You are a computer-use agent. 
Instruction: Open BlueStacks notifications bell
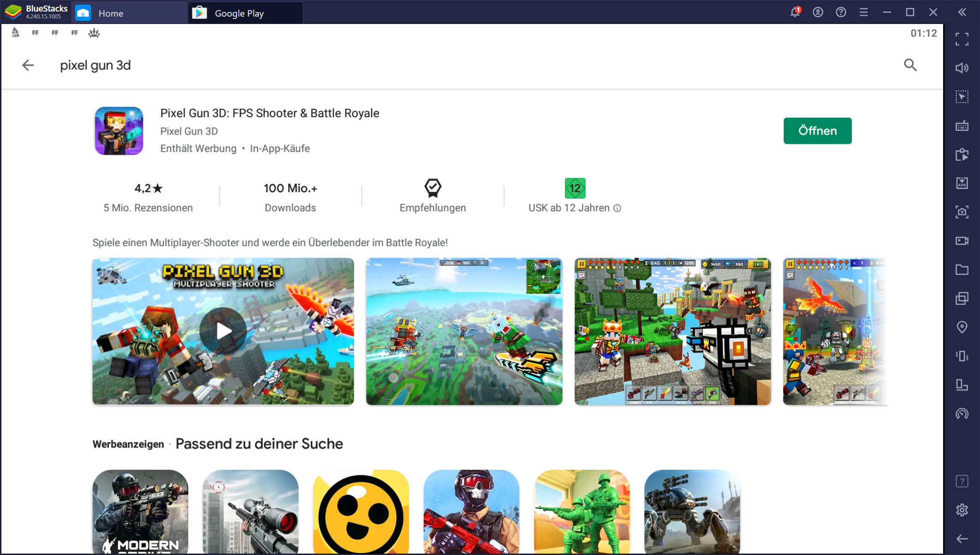795,12
